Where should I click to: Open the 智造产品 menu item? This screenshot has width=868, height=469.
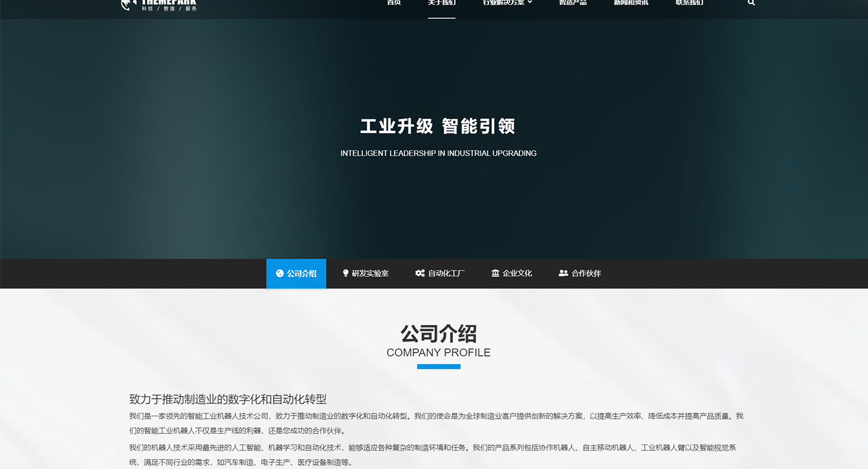[573, 2]
